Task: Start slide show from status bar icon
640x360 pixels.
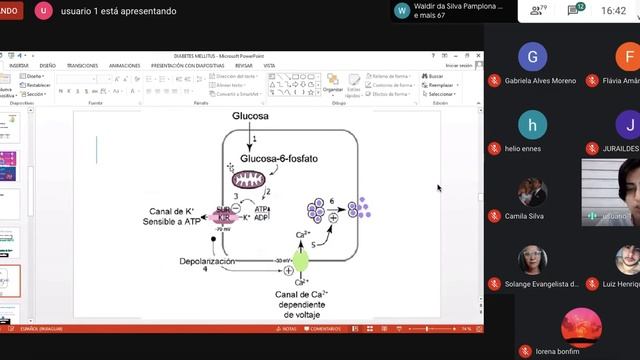Action: pyautogui.click(x=399, y=329)
